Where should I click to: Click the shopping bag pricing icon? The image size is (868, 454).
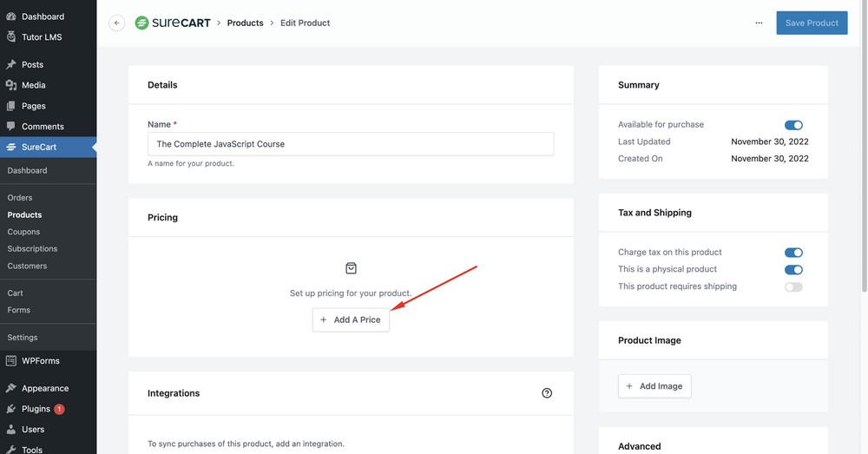point(351,268)
